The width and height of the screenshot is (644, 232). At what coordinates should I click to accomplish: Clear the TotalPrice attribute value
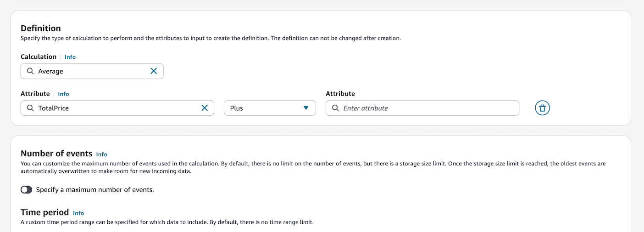point(205,108)
